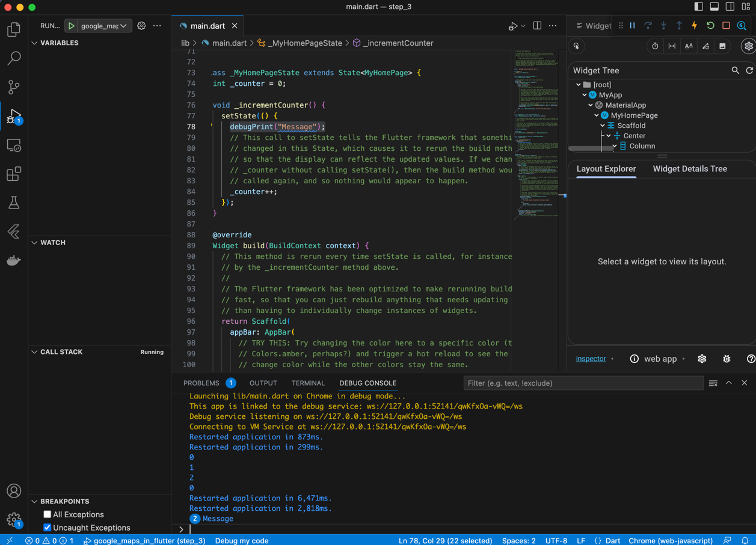Switch to the TERMINAL panel tab
The image size is (756, 545).
click(x=308, y=383)
